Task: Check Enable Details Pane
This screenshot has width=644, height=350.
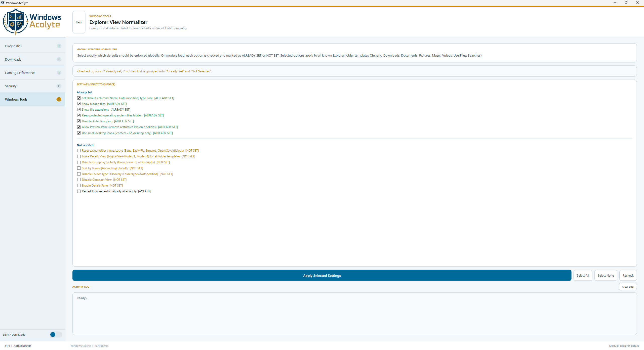Action: (x=79, y=186)
